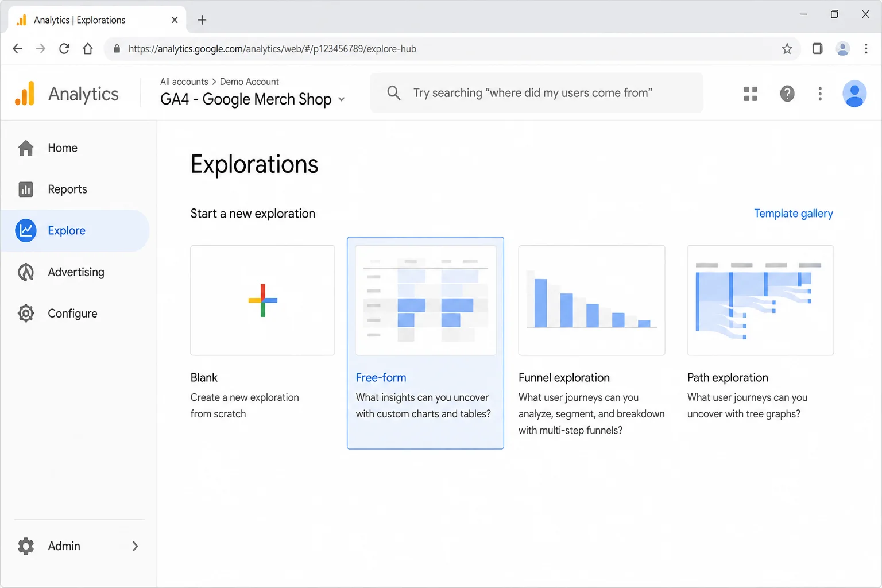Image resolution: width=882 pixels, height=588 pixels.
Task: Click the Free-form title
Action: click(381, 378)
